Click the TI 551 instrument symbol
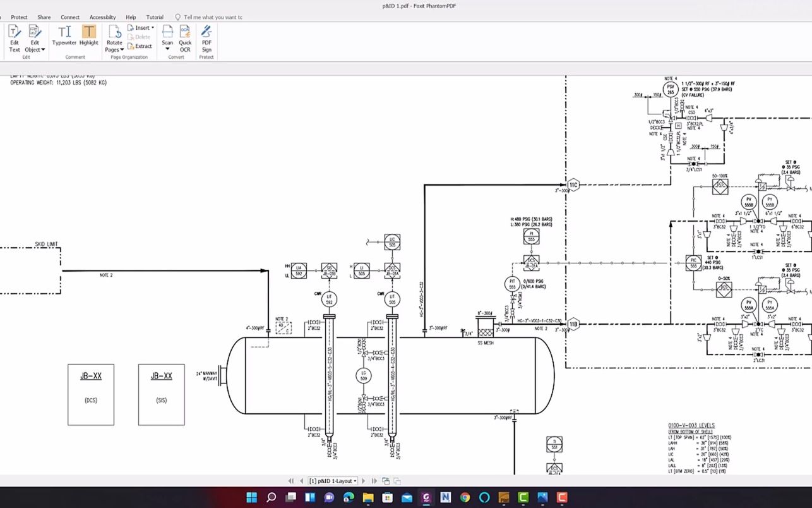This screenshot has width=812, height=508. click(x=554, y=444)
